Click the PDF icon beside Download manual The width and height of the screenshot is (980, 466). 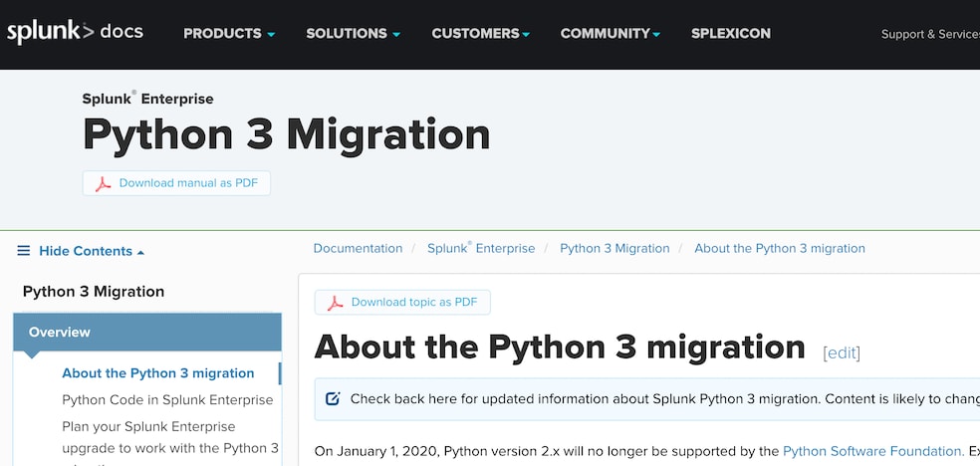click(x=104, y=183)
